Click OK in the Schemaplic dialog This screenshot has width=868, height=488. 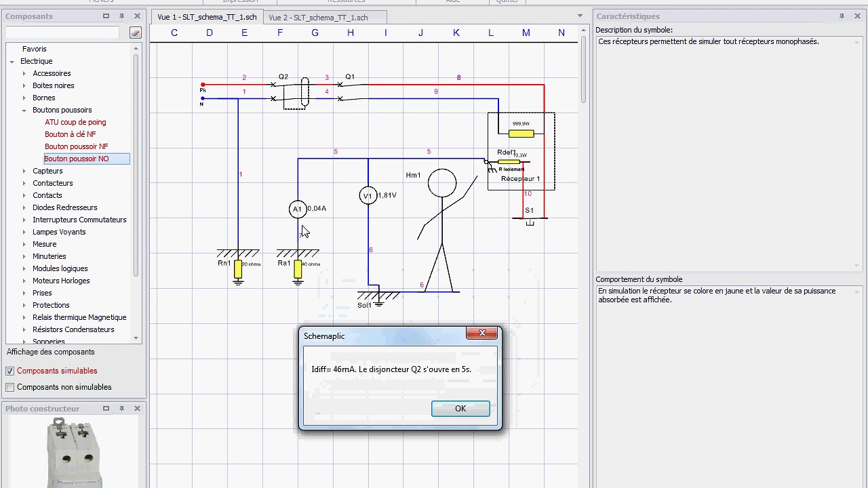pos(460,409)
